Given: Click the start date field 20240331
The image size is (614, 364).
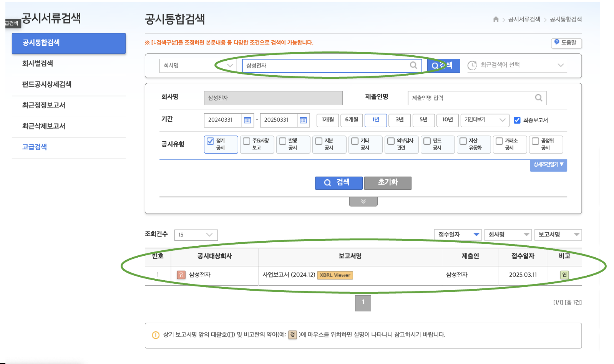Looking at the screenshot, I should [x=223, y=120].
